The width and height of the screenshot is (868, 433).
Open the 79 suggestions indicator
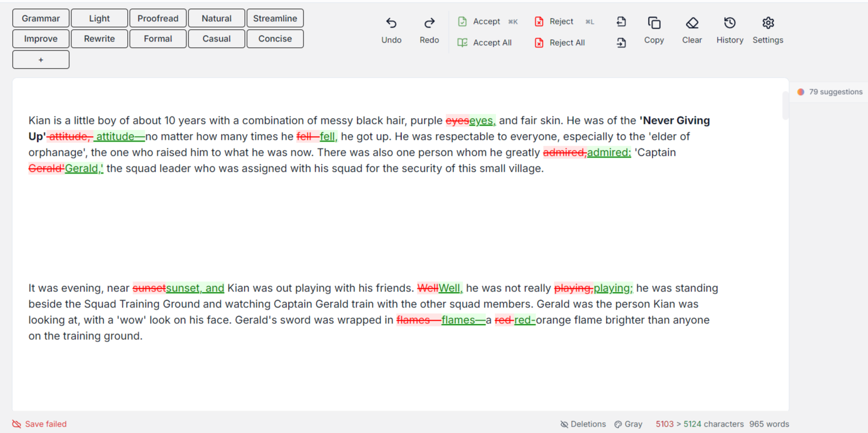pyautogui.click(x=830, y=92)
